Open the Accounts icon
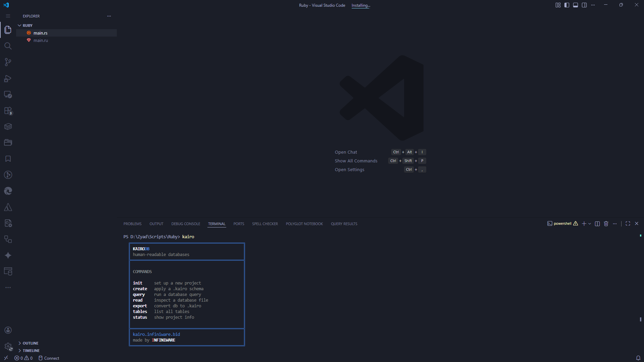This screenshot has width=644, height=362. [x=8, y=330]
